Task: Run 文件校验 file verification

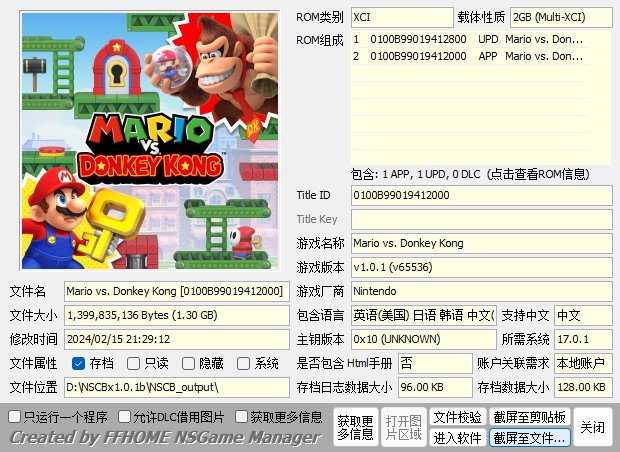Action: pos(457,417)
